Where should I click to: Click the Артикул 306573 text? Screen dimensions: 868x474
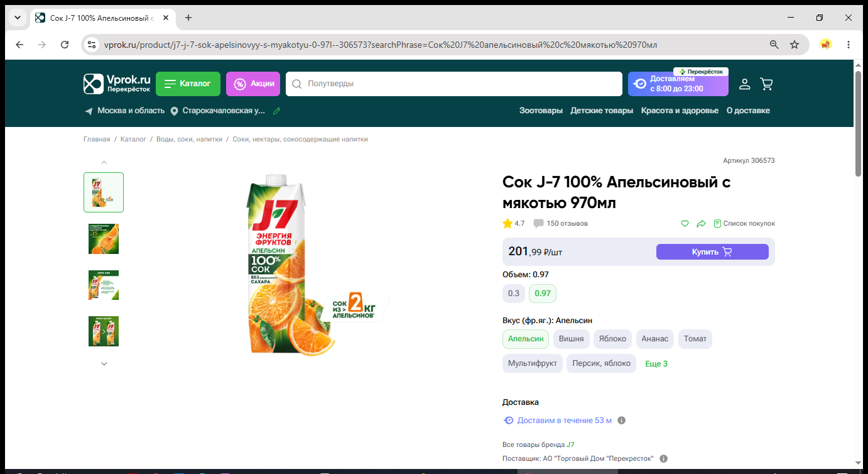tap(749, 161)
